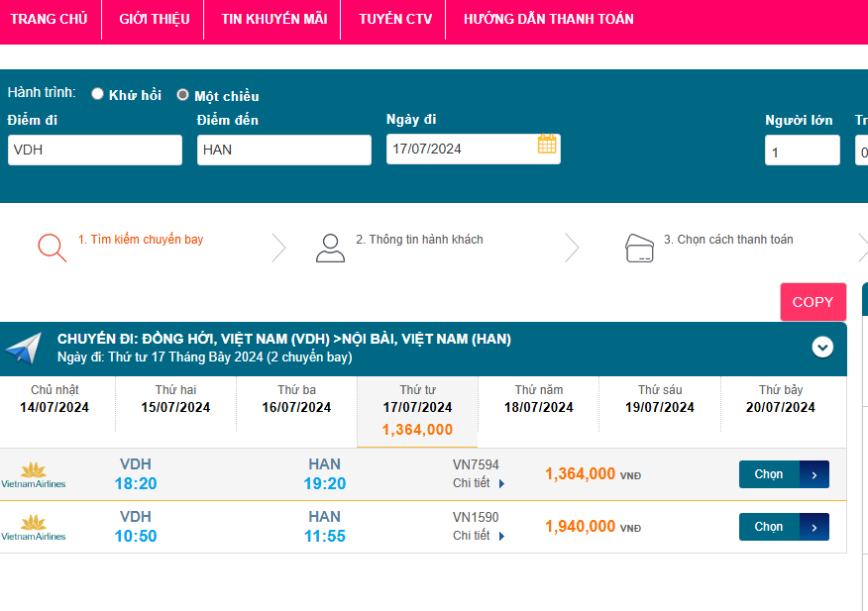Click the passenger information person icon

[330, 247]
